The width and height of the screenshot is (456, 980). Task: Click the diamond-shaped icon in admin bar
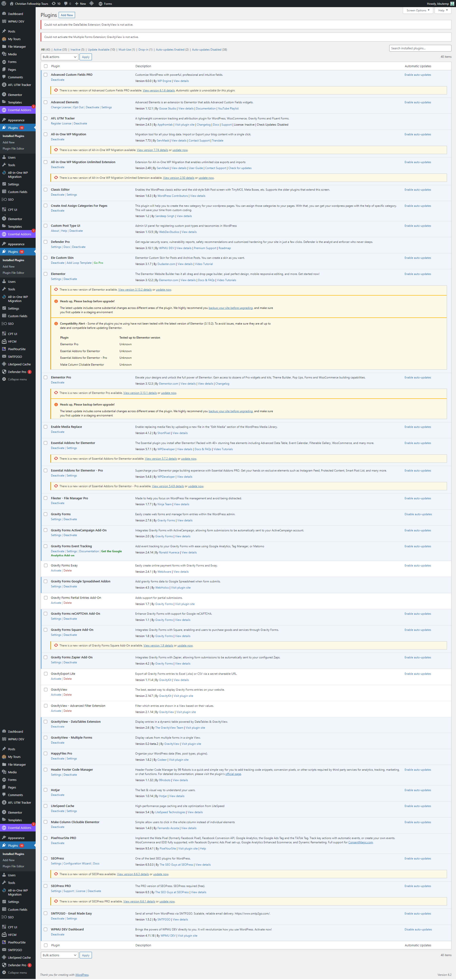pos(92,3)
